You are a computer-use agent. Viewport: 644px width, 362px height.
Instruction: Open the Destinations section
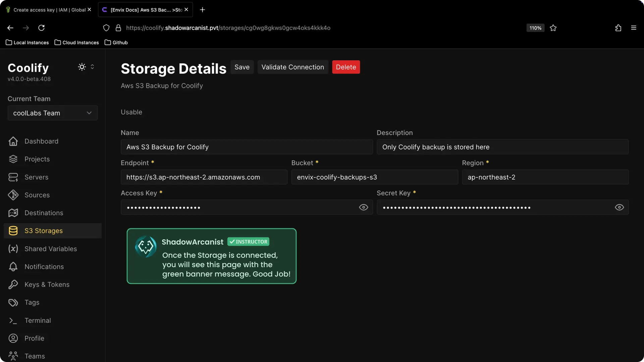[x=43, y=213]
